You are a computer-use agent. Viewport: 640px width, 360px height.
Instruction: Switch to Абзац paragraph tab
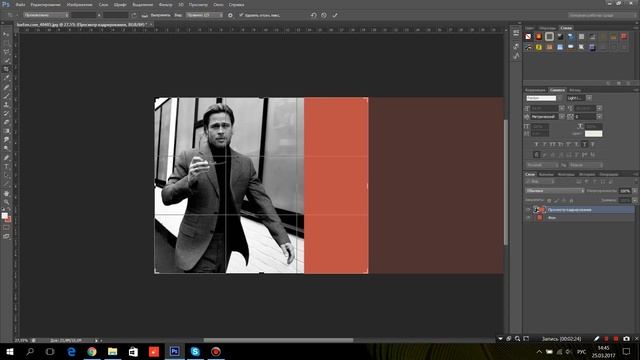pos(575,90)
